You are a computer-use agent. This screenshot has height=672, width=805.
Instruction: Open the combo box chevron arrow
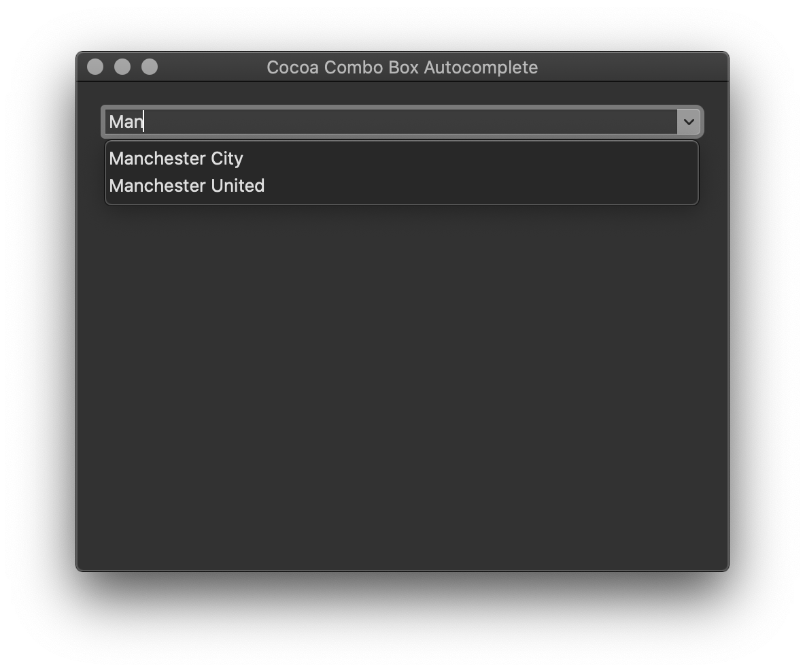(x=689, y=122)
